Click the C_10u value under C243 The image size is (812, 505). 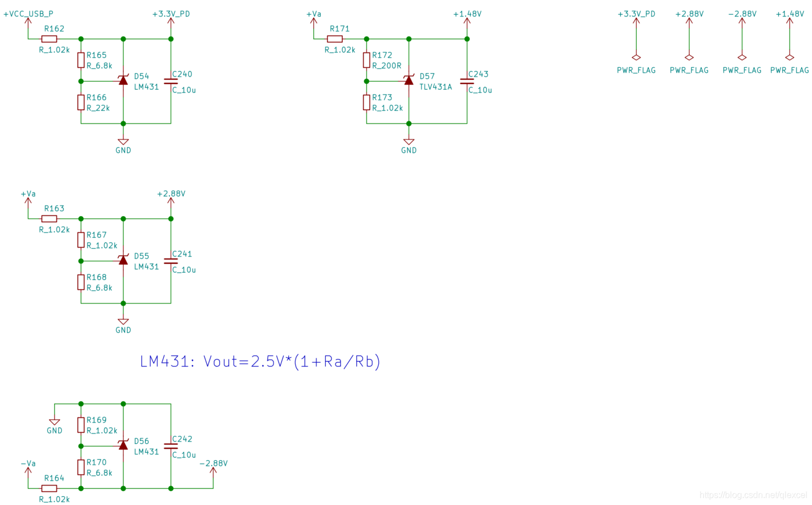[x=480, y=90]
